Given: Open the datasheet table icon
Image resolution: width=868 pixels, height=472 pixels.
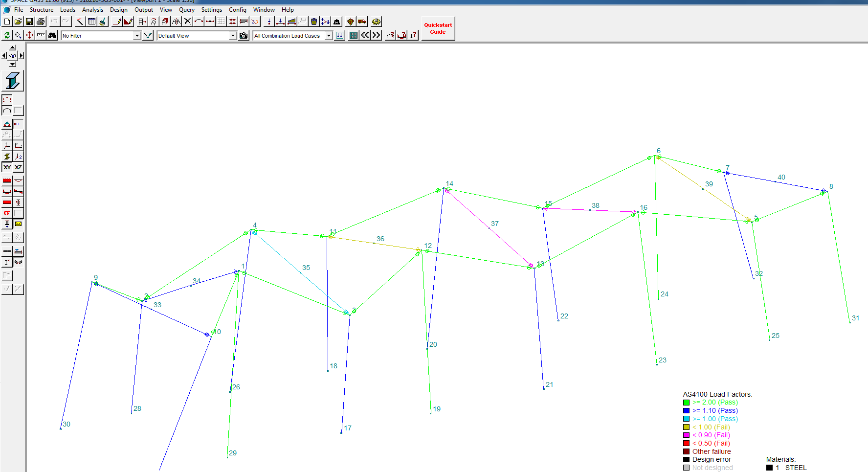Looking at the screenshot, I should click(x=91, y=22).
